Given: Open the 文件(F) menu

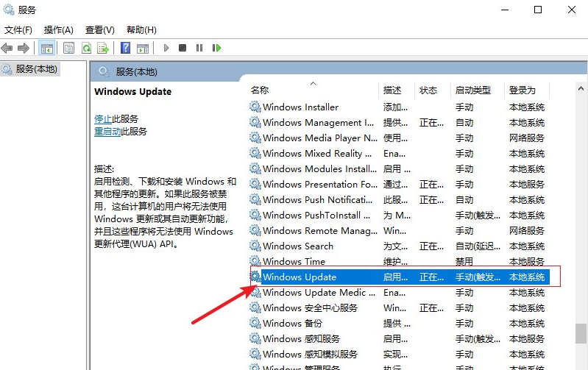Looking at the screenshot, I should click(18, 30).
